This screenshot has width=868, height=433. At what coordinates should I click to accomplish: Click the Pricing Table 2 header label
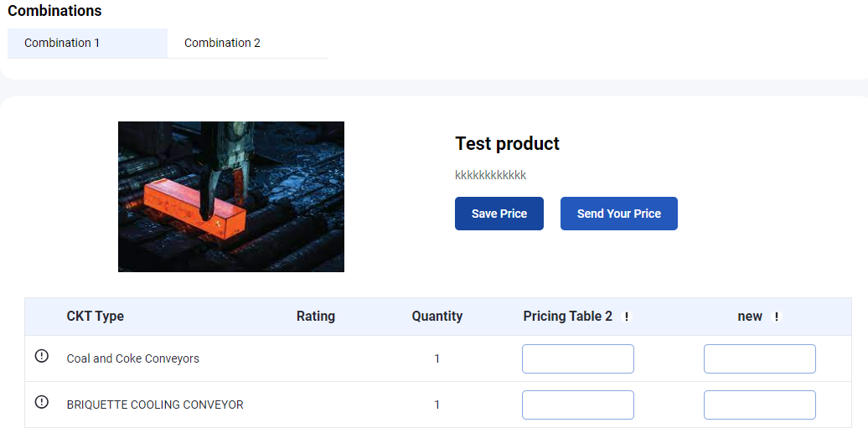pos(568,317)
